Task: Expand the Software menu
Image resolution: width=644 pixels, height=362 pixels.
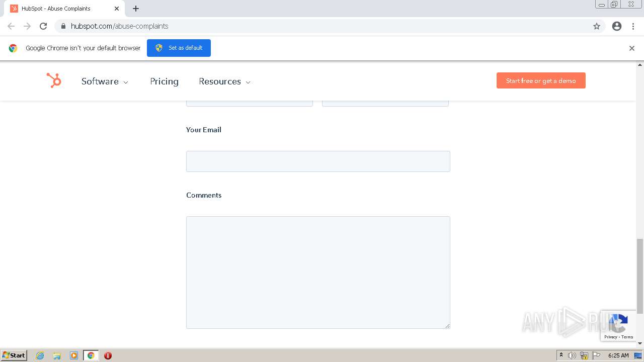Action: click(105, 81)
